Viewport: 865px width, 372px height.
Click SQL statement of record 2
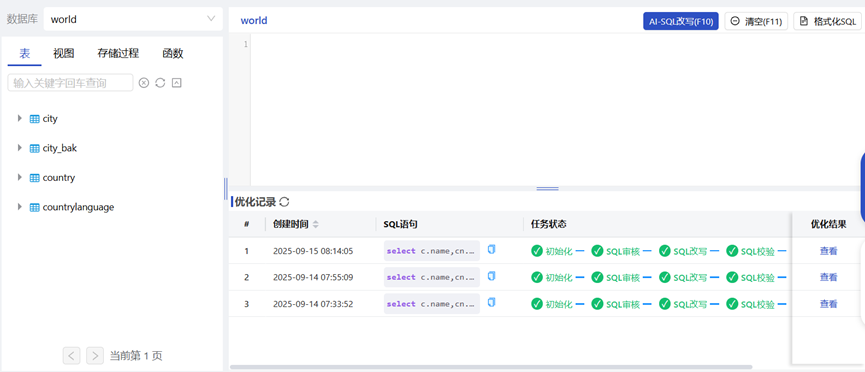click(x=432, y=277)
